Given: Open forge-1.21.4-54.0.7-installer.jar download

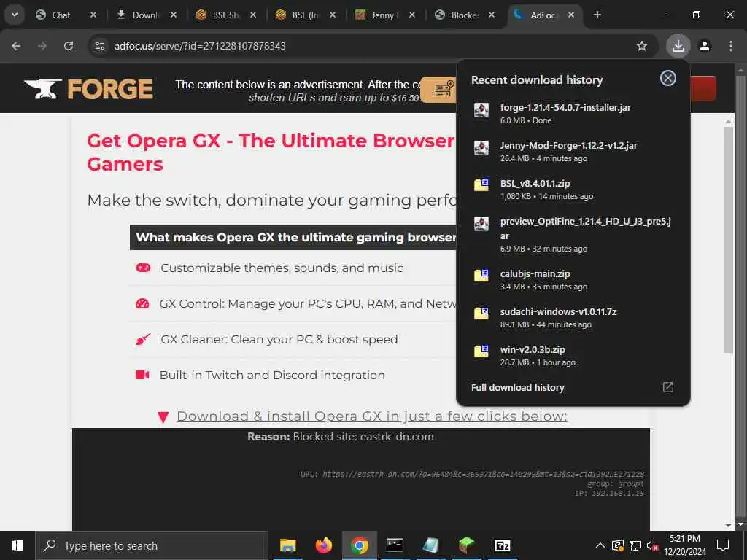Looking at the screenshot, I should [573, 113].
